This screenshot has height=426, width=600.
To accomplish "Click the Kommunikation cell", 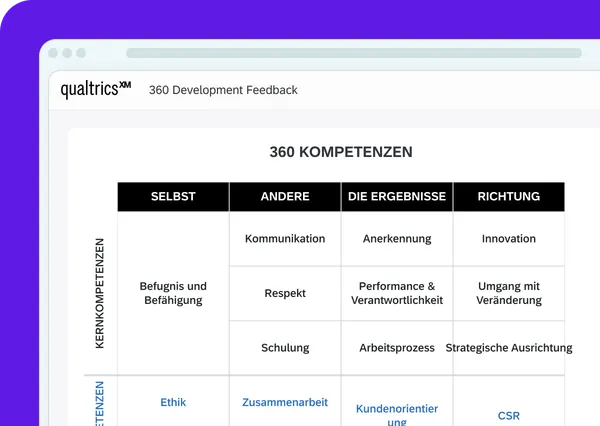I will click(x=285, y=239).
